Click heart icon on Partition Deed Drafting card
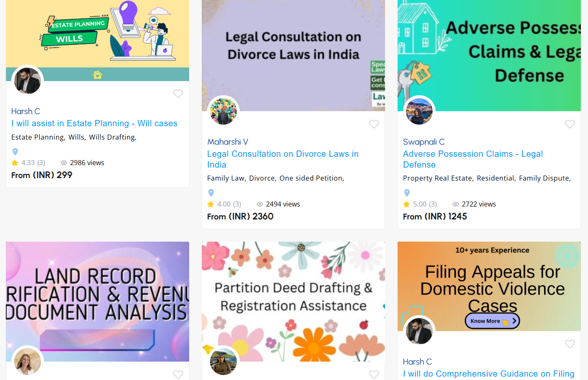 374,374
